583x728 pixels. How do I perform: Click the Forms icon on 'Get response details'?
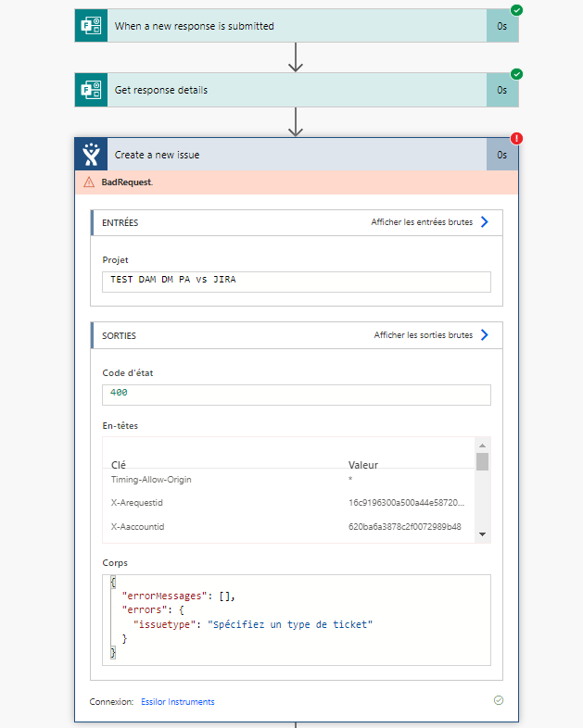click(91, 90)
